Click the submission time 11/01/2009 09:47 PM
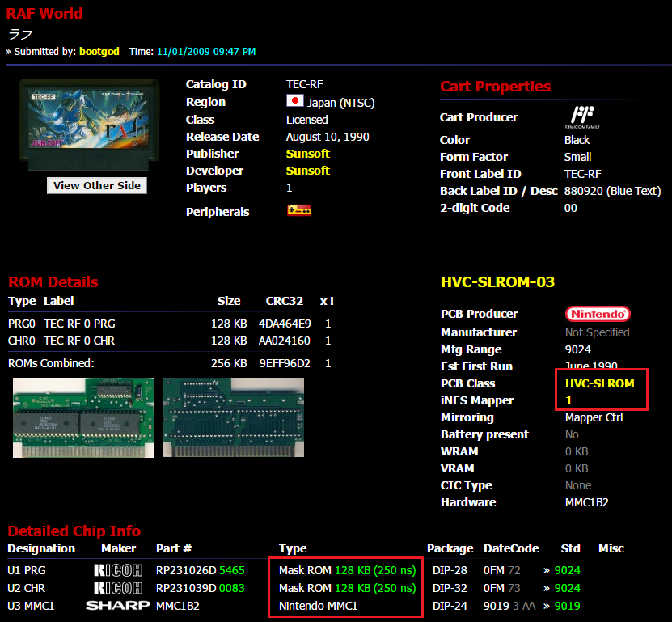Image resolution: width=672 pixels, height=622 pixels. (x=206, y=52)
